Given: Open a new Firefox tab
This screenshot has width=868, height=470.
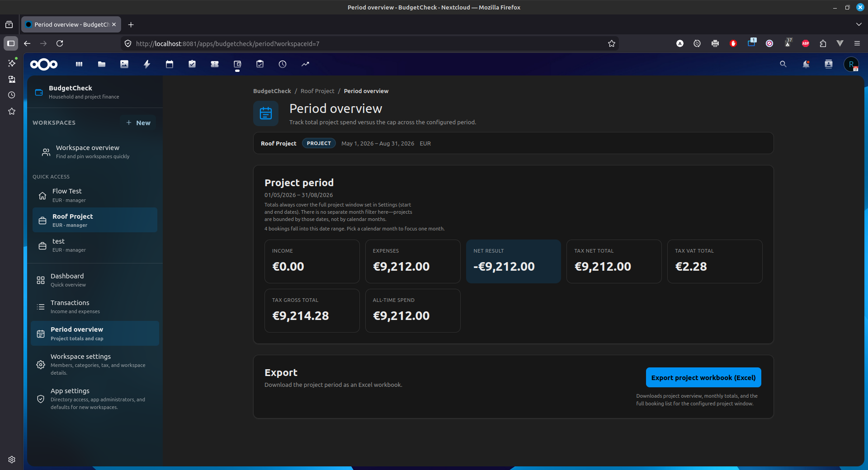Looking at the screenshot, I should [131, 24].
